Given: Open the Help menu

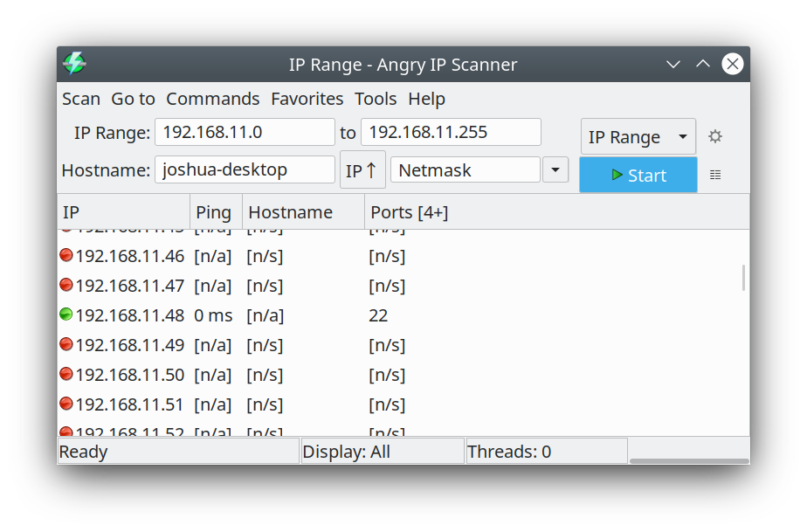Looking at the screenshot, I should tap(427, 99).
